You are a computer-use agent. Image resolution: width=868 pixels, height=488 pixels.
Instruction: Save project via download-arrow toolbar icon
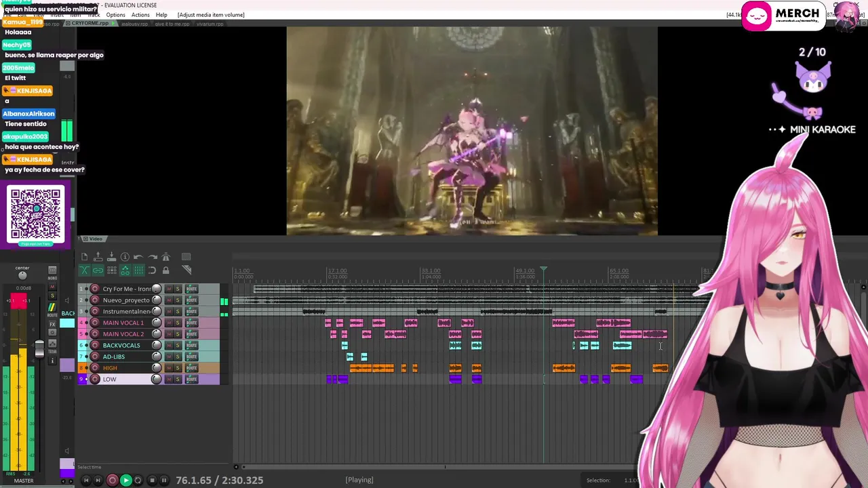click(111, 257)
